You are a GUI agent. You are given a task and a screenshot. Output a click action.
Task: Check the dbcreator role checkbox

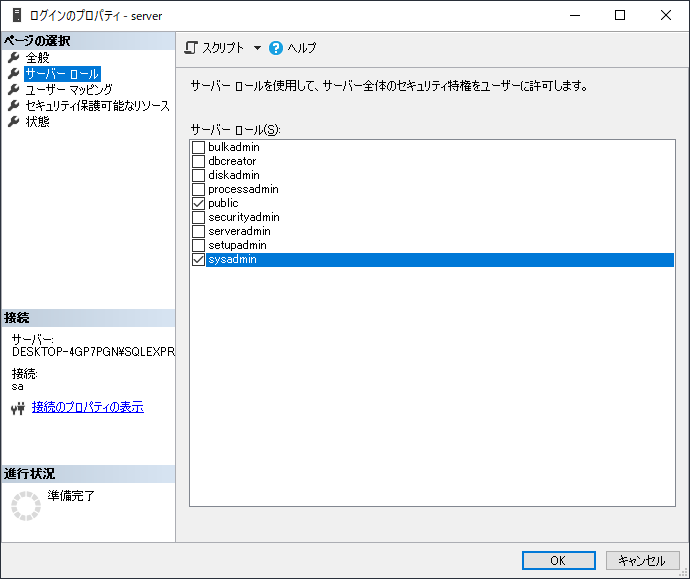[198, 161]
